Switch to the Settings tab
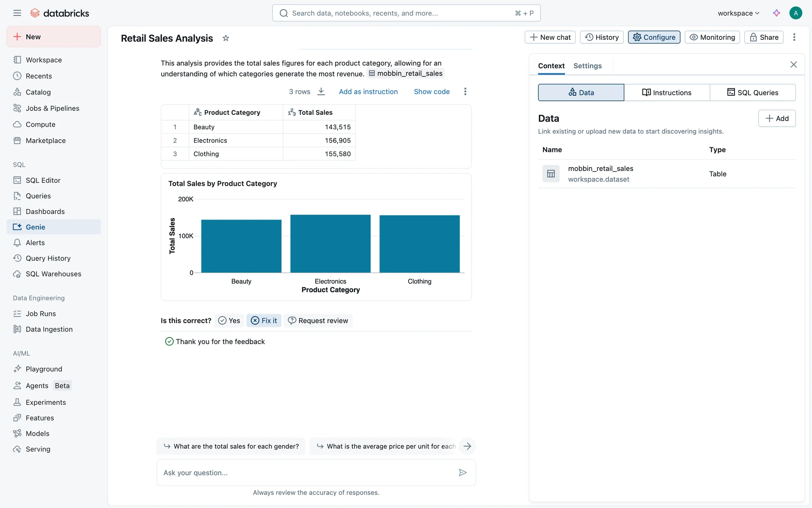This screenshot has height=508, width=812. [x=587, y=66]
